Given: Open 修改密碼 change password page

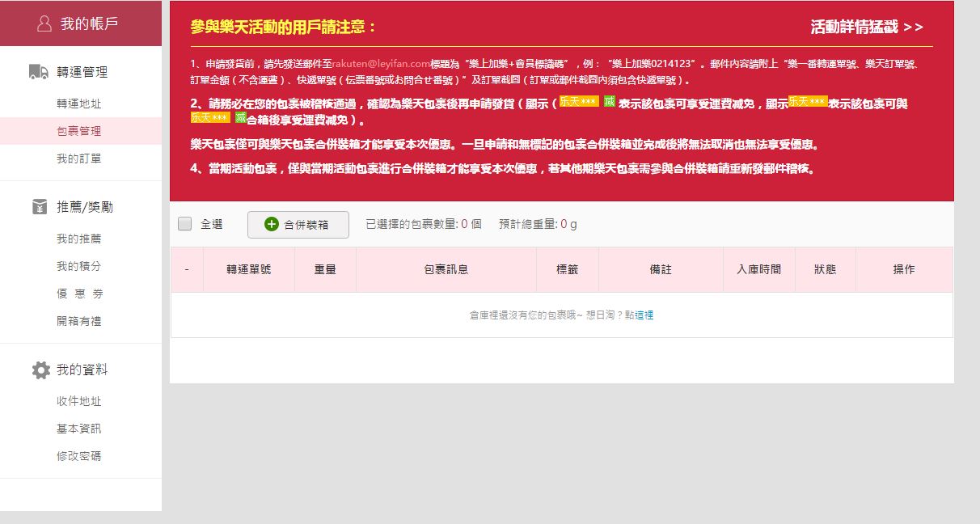Looking at the screenshot, I should pyautogui.click(x=79, y=456).
